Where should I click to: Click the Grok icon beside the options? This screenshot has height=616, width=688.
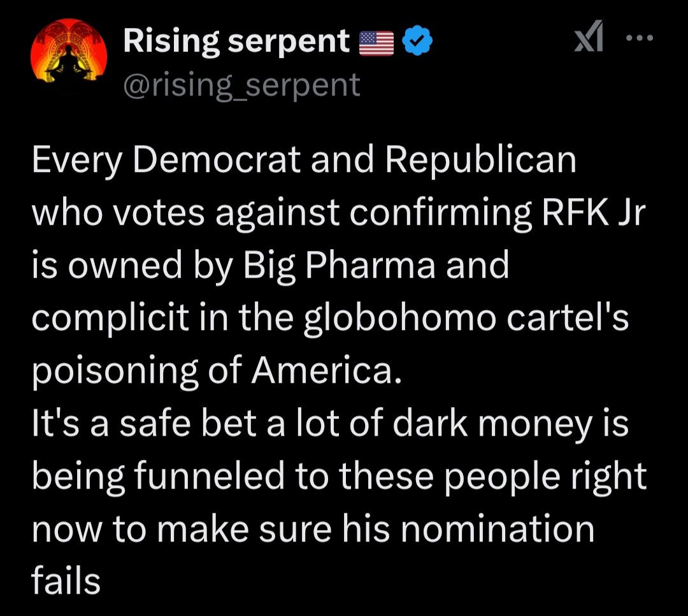point(589,36)
